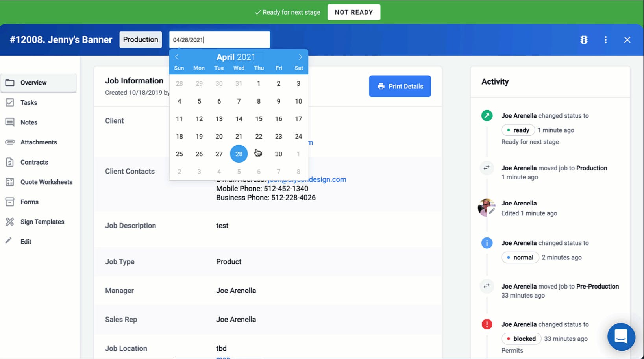Go back to March in the calendar
The height and width of the screenshot is (359, 644).
176,57
